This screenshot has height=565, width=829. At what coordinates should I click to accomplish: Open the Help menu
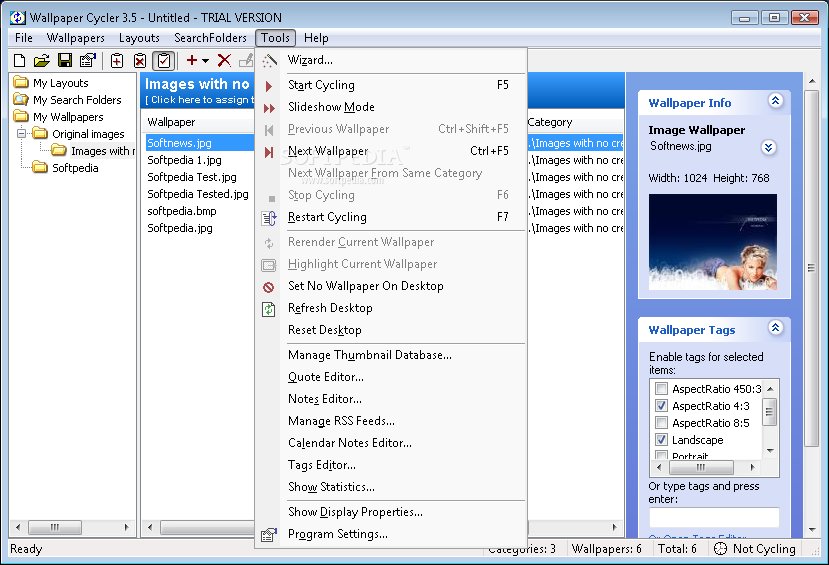pyautogui.click(x=316, y=38)
